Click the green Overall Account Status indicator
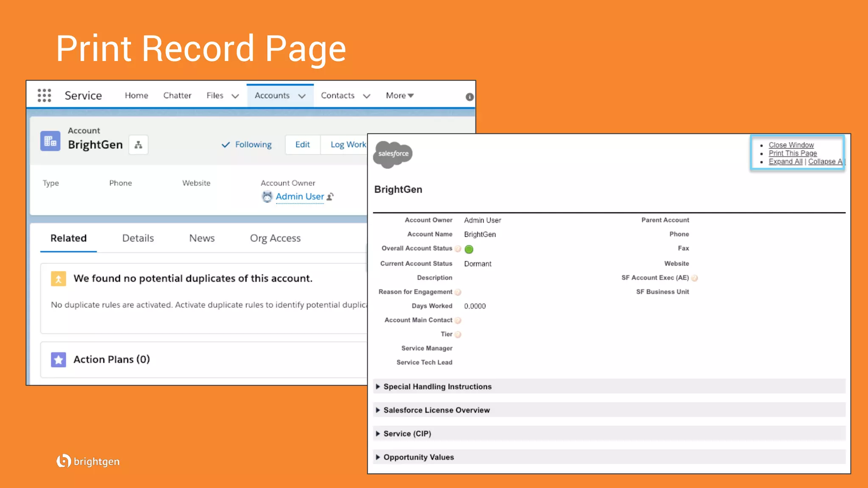 tap(469, 250)
